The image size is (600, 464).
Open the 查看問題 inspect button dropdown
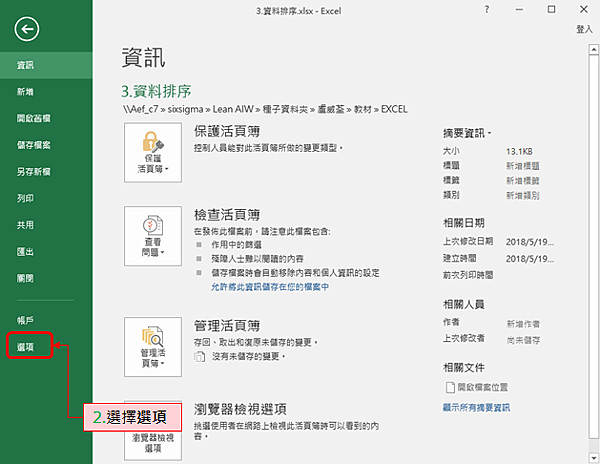(x=153, y=236)
